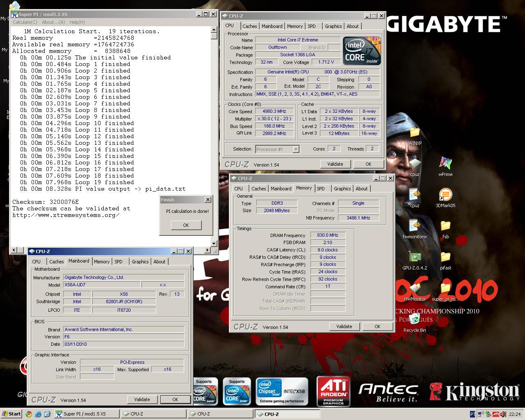Click Super PI horizontal scrollbar right arrow
The height and width of the screenshot is (420, 525).
point(208,250)
